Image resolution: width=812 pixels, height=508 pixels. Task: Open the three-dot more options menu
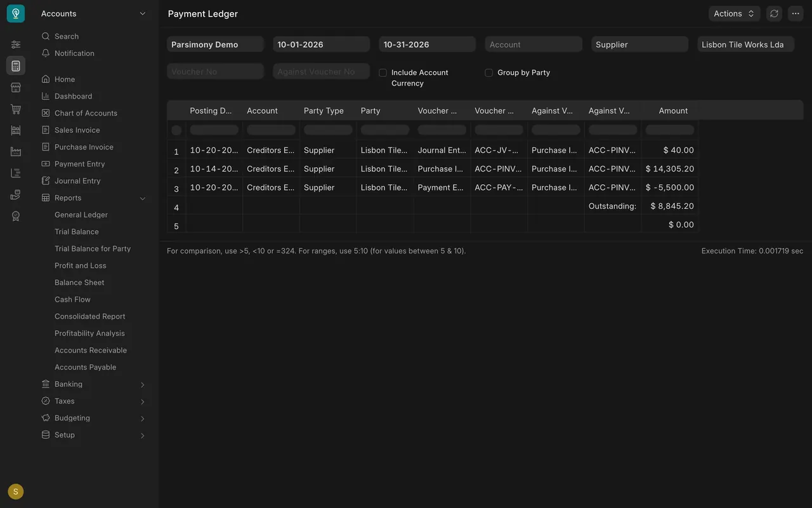pyautogui.click(x=796, y=13)
